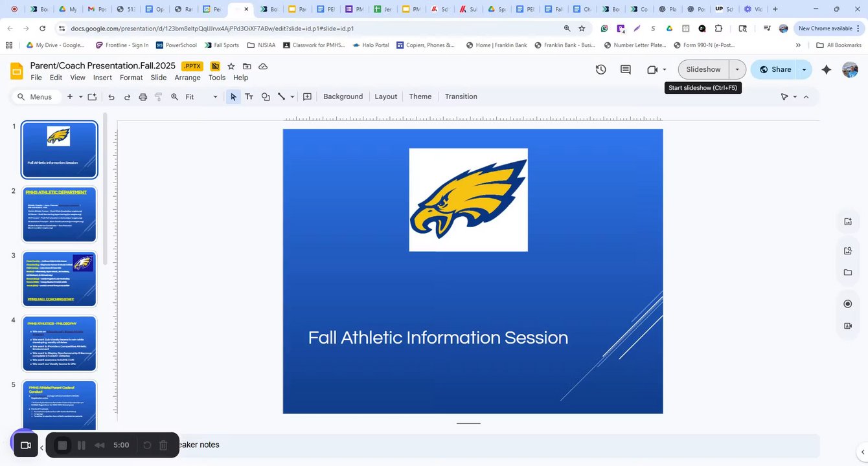Open the Slide menu
The image size is (868, 466).
[159, 78]
